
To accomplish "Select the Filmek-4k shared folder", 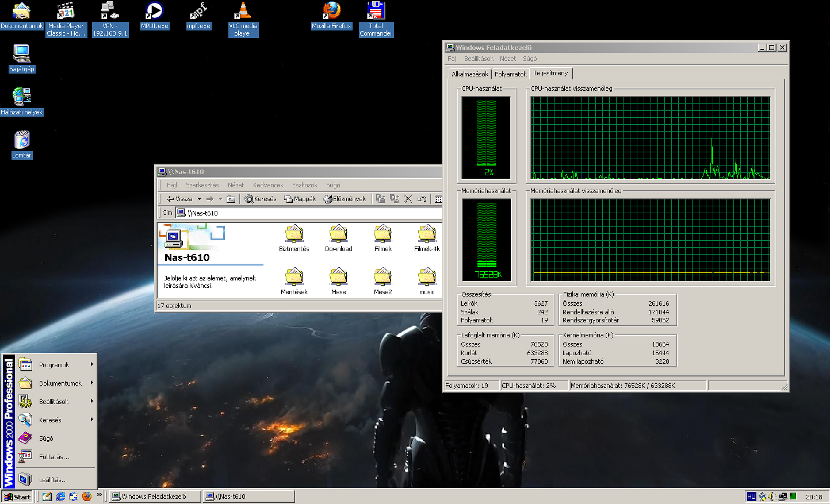I will [x=427, y=238].
